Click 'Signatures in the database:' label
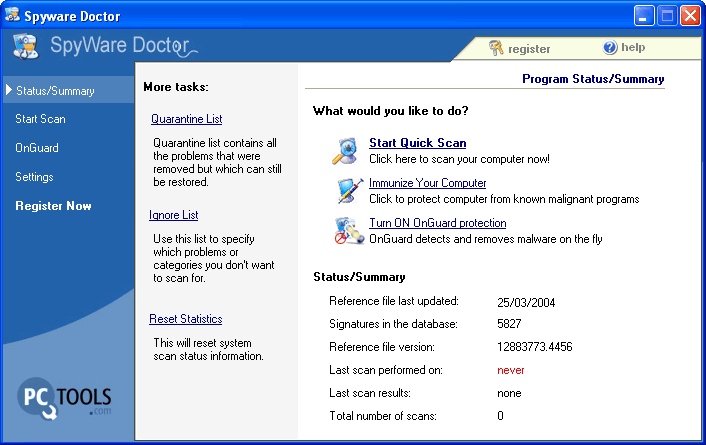The width and height of the screenshot is (706, 445). click(393, 324)
